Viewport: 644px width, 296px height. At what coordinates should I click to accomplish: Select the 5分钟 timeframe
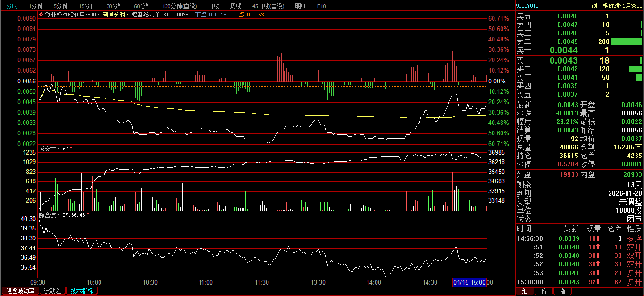[x=60, y=6]
